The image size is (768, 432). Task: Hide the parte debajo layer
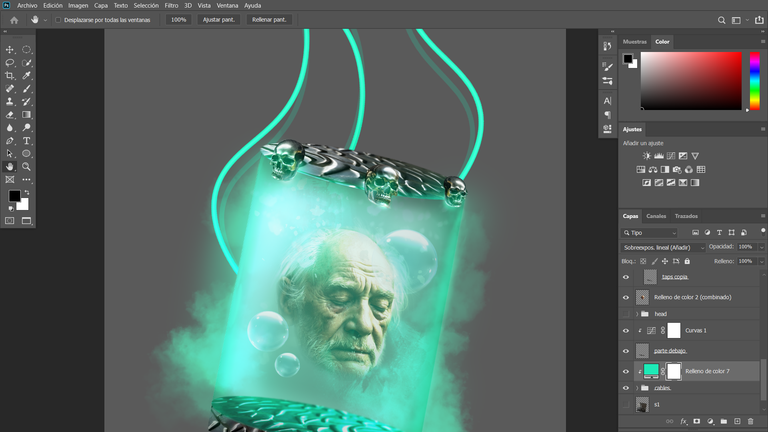(x=626, y=351)
